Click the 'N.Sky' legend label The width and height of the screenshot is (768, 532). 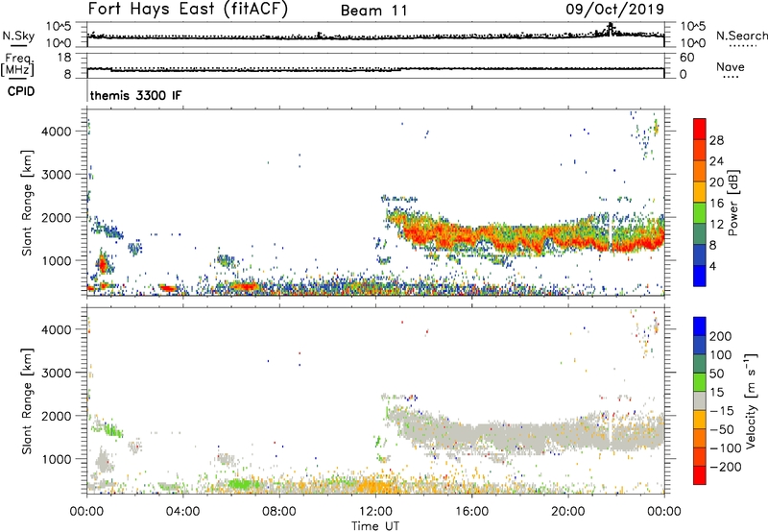(18, 36)
